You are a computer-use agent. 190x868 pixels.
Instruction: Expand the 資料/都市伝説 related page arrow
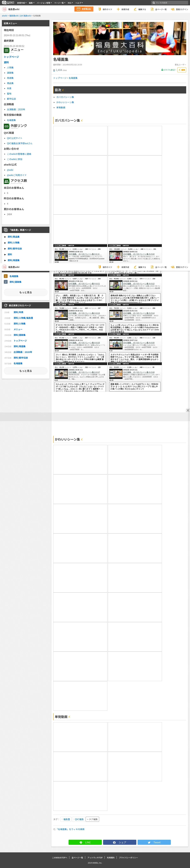5,249
